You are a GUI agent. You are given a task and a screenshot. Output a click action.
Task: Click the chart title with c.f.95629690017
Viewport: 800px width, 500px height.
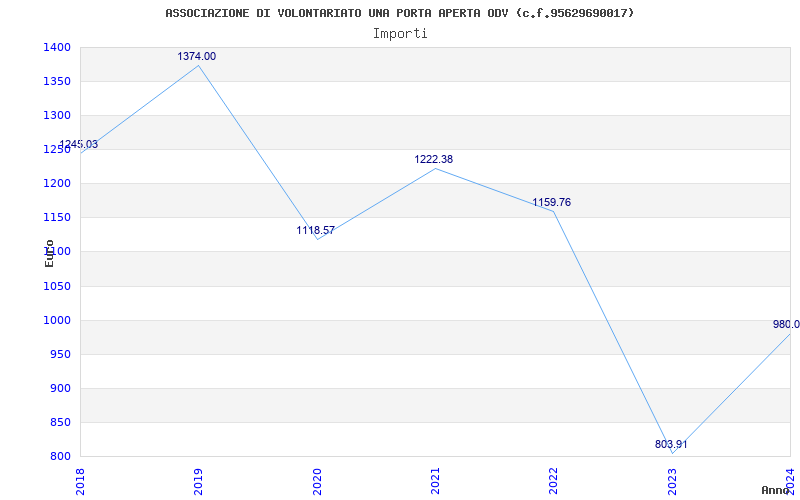399,13
